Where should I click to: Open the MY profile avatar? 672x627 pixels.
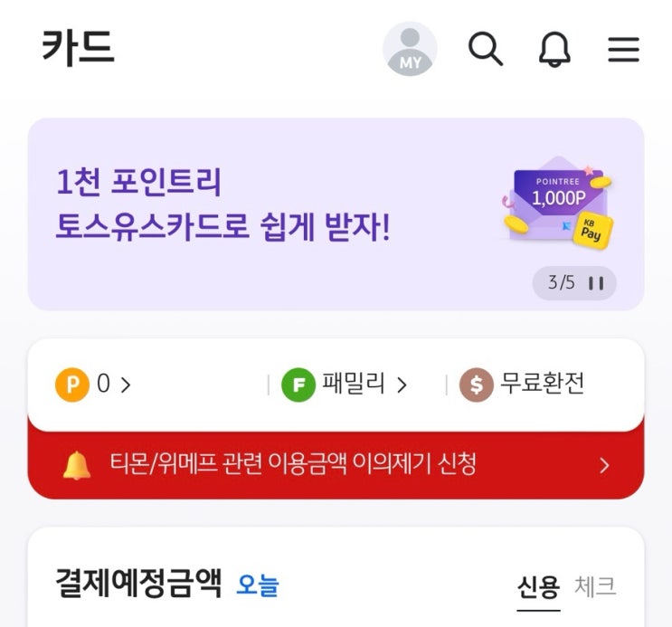410,49
